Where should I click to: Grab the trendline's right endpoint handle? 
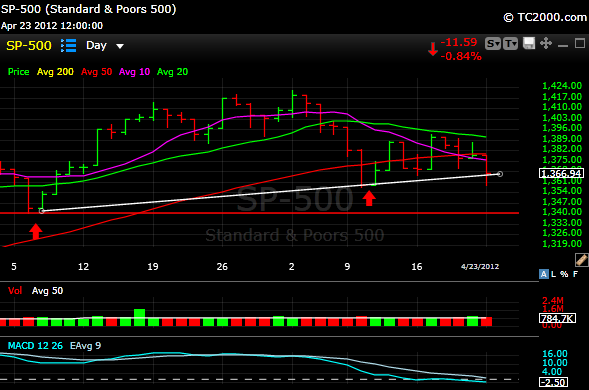coord(500,174)
